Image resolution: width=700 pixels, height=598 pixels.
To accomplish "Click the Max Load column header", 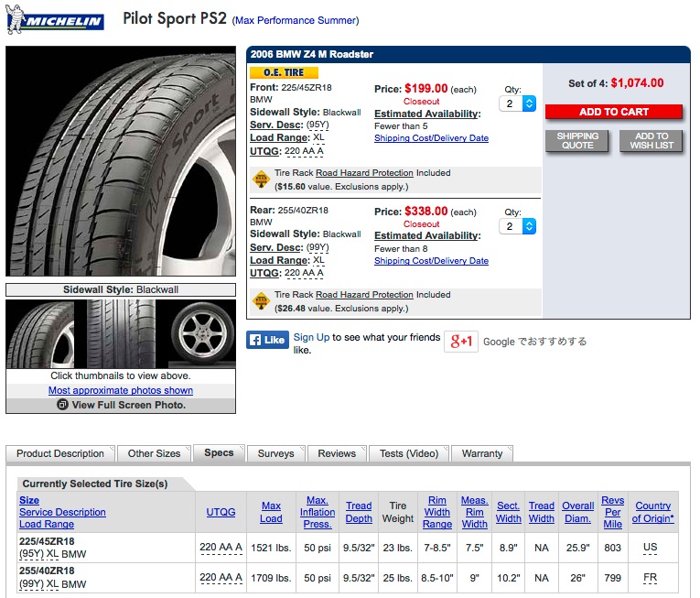I will point(271,512).
